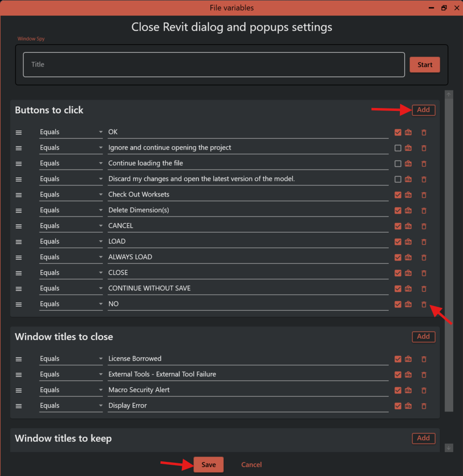Delete the CANCEL rule using its trash icon
This screenshot has width=463, height=476.
(423, 226)
